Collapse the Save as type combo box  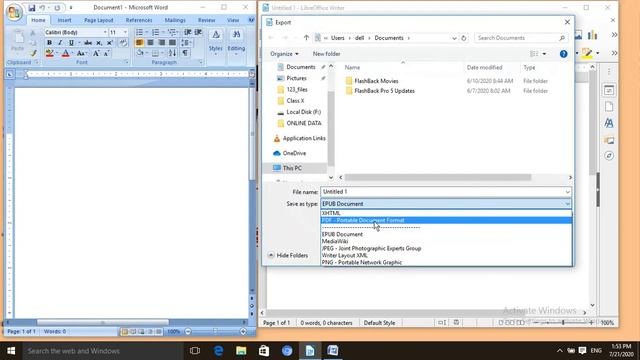click(x=567, y=204)
